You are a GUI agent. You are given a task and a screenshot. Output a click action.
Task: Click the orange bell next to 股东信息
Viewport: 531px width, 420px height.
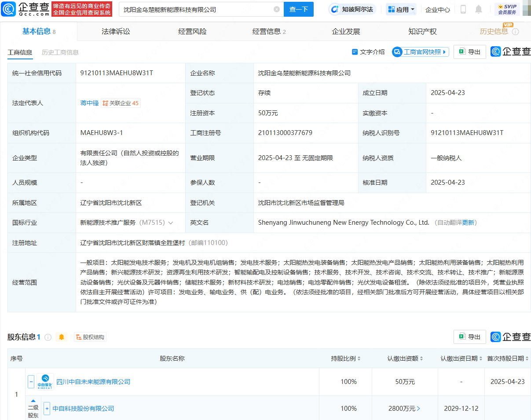tap(62, 337)
